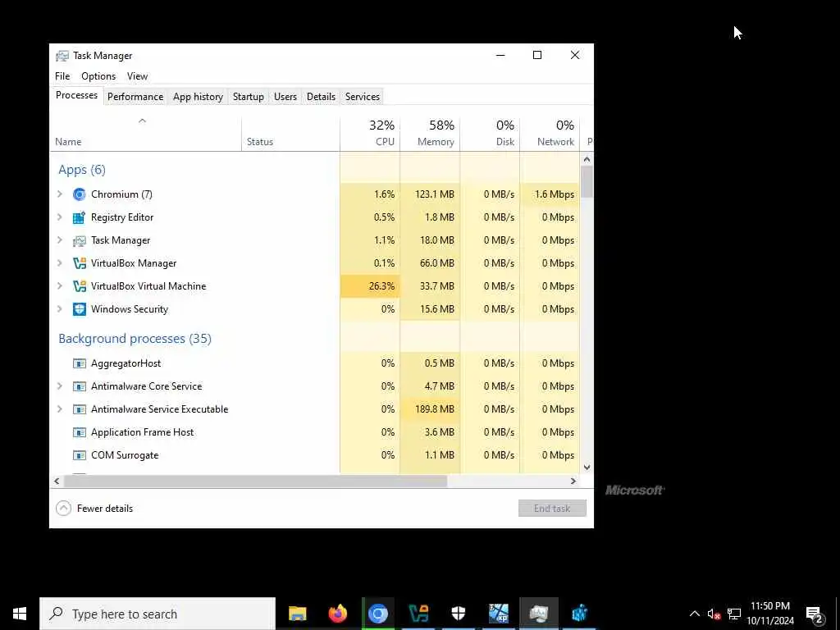840x630 pixels.
Task: Expand the Windows Security process entry
Action: tap(60, 309)
